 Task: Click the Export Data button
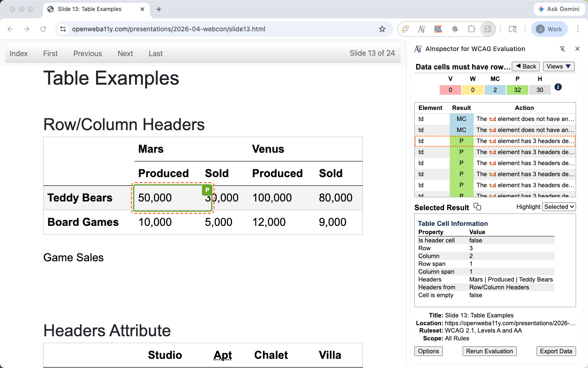click(x=556, y=351)
